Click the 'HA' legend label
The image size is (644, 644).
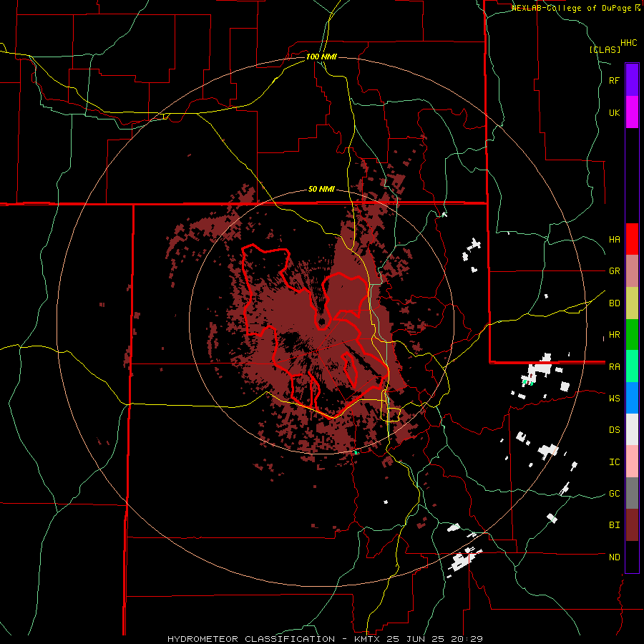pos(614,239)
